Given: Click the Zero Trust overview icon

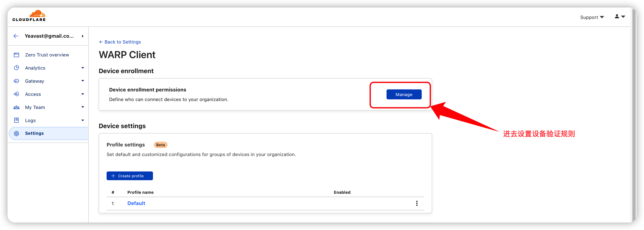Looking at the screenshot, I should (17, 55).
